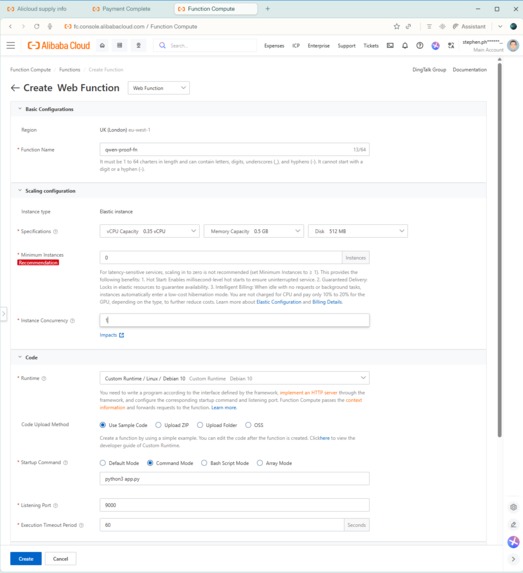This screenshot has height=573, width=523.
Task: Open the DingTalk Group link
Action: (429, 69)
